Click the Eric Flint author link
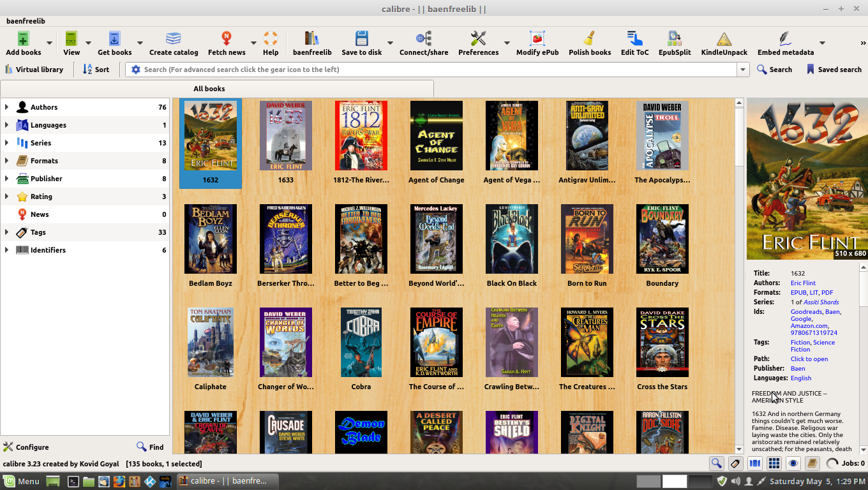The height and width of the screenshot is (490, 868). (803, 283)
